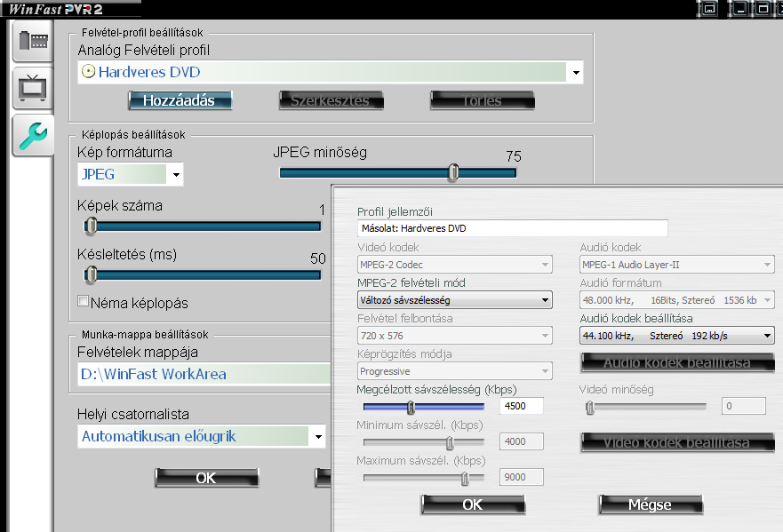The image size is (783, 532).
Task: Select the wrench tools sidebar tab
Action: point(33,135)
